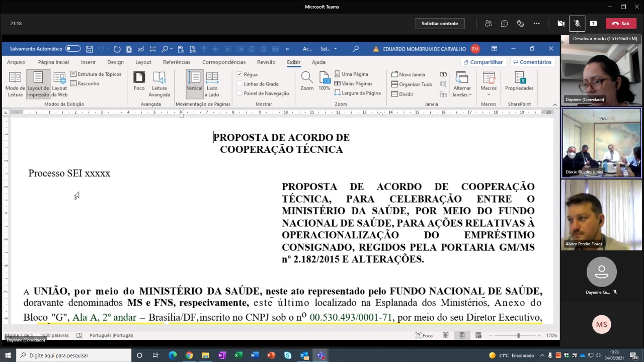644x362 pixels.
Task: Set zoom to 100% with ribbon button
Action: tap(325, 81)
